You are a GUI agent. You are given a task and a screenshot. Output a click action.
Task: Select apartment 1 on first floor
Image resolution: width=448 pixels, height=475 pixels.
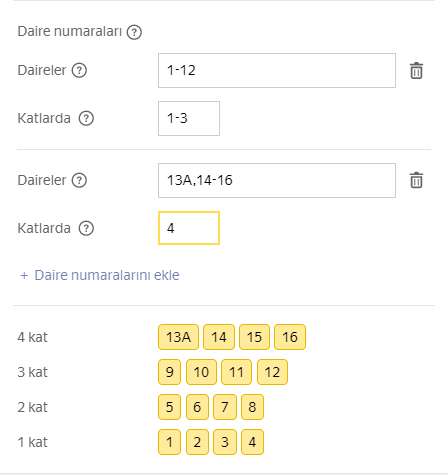(x=169, y=442)
